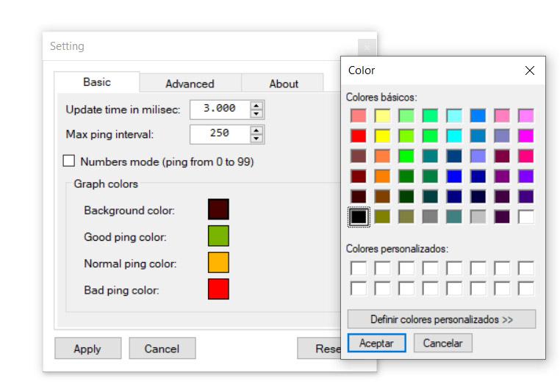Click the Normal ping color swatch

(218, 263)
